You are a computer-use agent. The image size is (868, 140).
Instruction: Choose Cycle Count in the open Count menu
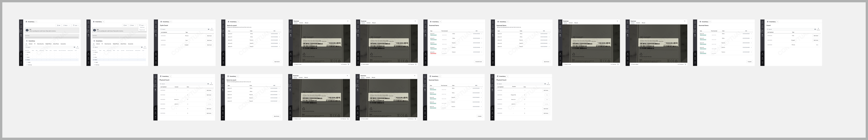142,27
